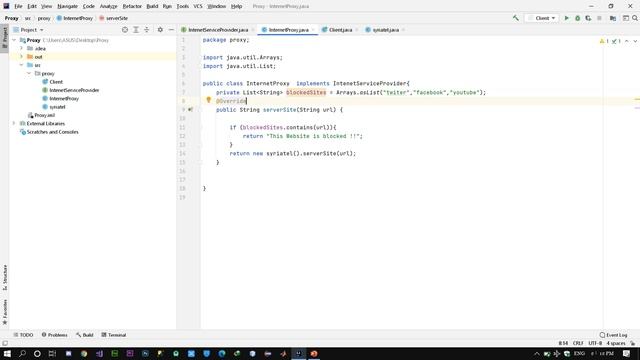640x360 pixels.
Task: Start debugging with the green bug icon
Action: (578, 18)
